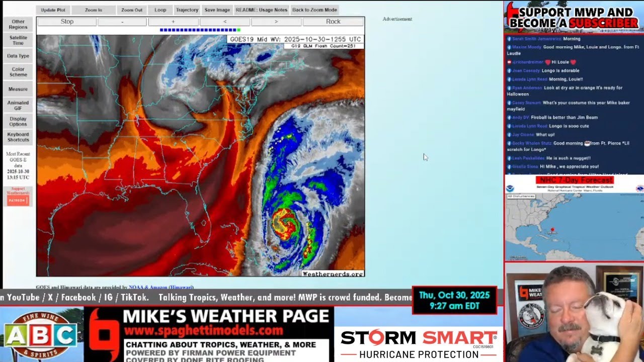Click Joan Cassady's Facebook badge icon
The height and width of the screenshot is (362, 644).
(x=509, y=71)
